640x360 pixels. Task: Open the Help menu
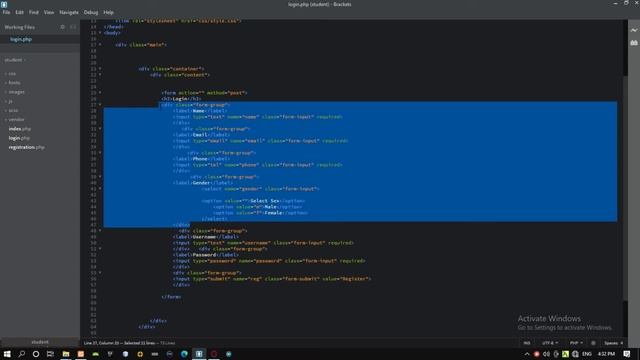(x=108, y=12)
